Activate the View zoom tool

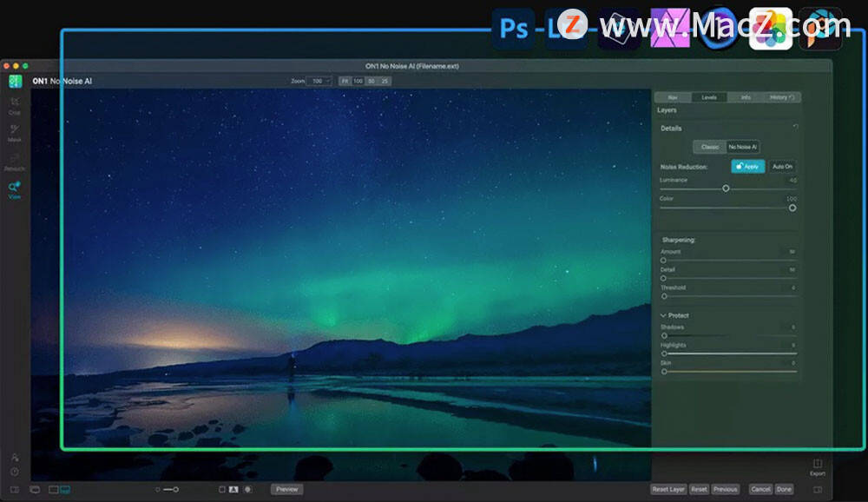(x=15, y=189)
